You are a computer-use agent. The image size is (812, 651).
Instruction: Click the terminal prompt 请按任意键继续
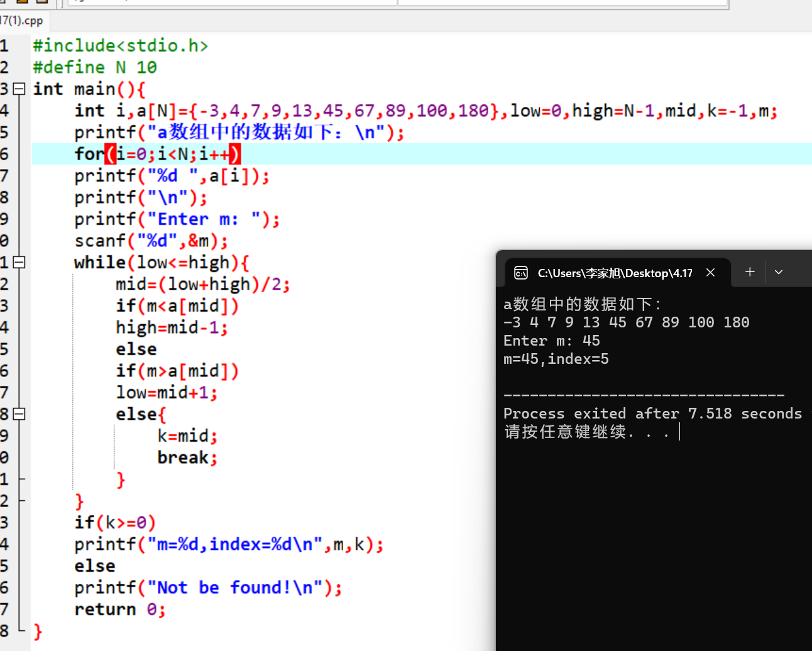point(586,432)
